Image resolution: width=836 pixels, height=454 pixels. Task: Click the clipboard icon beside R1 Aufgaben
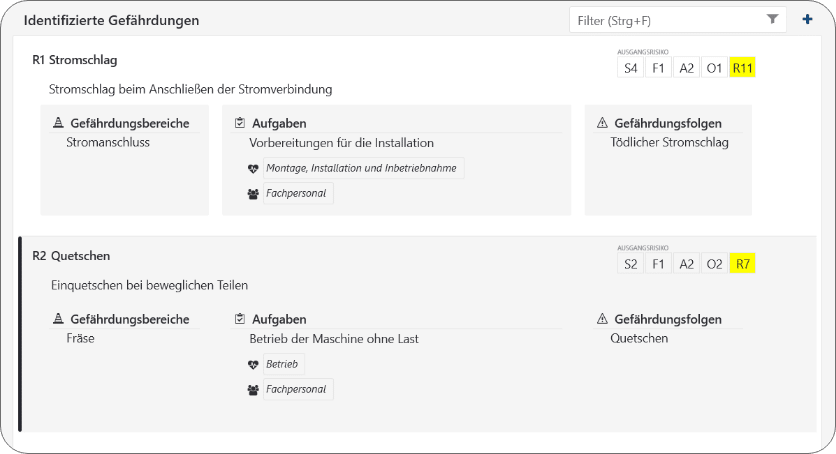pos(240,123)
